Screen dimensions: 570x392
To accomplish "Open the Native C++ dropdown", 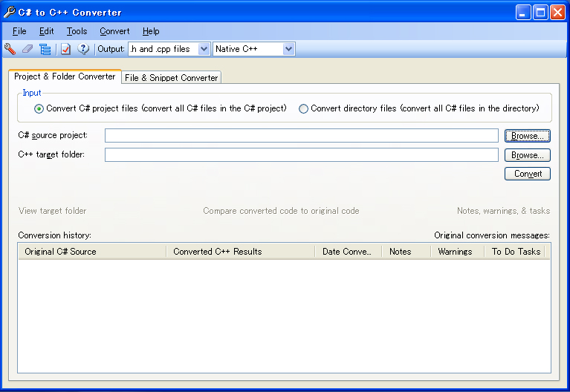I will coord(288,49).
